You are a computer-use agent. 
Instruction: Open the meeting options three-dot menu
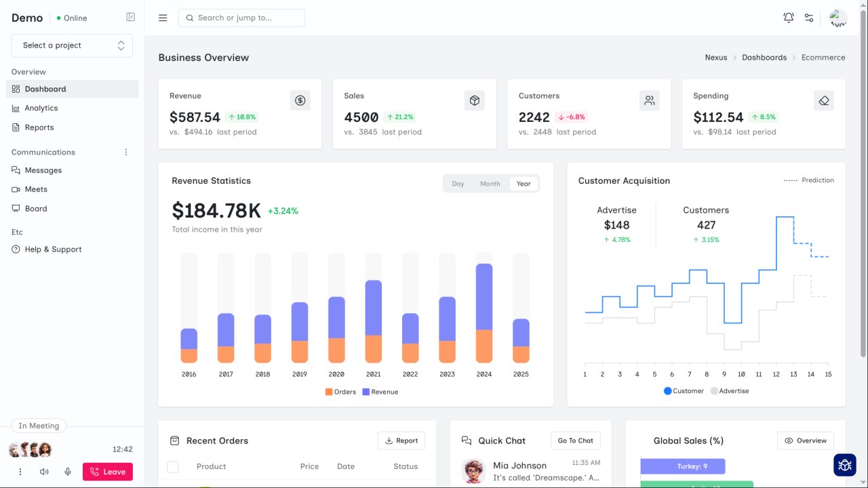click(x=20, y=471)
